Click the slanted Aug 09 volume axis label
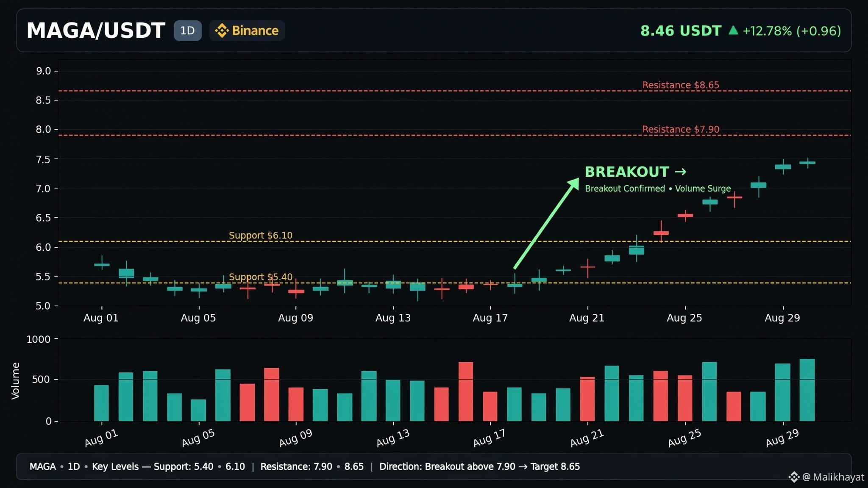The height and width of the screenshot is (488, 868). pos(296,438)
